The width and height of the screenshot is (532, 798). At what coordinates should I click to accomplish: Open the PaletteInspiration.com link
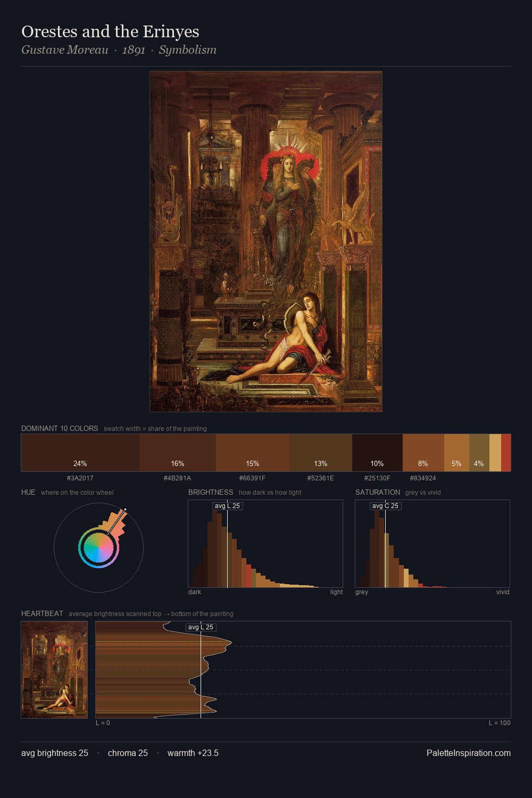(469, 753)
